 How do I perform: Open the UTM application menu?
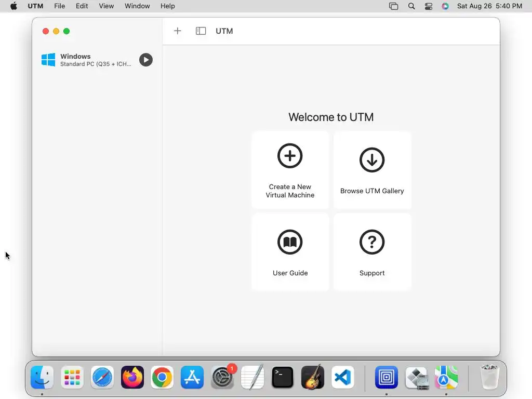pos(35,6)
